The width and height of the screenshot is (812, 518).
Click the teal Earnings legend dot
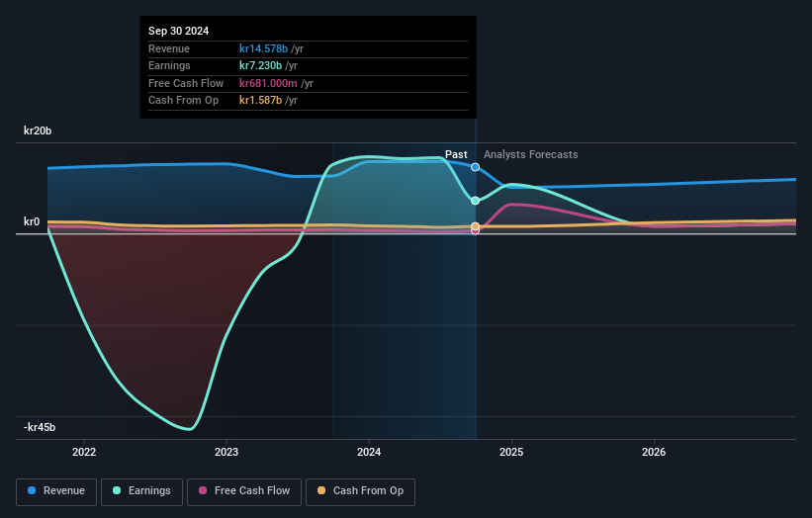tap(117, 490)
